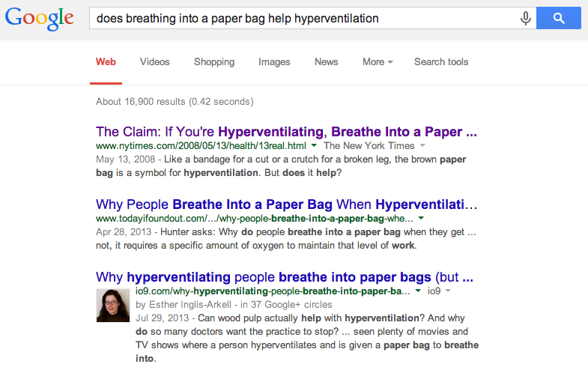
Task: Switch to the Videos tab
Action: pos(154,62)
